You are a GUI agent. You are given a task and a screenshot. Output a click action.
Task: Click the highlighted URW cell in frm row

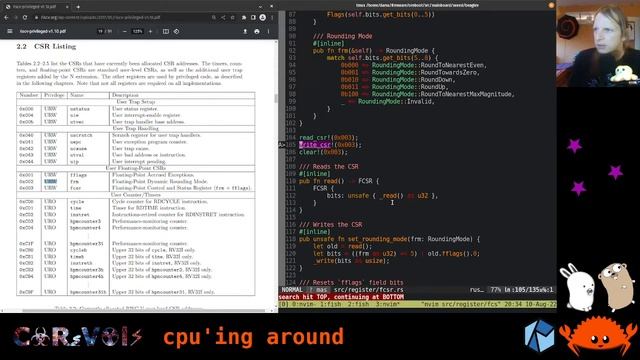click(x=51, y=181)
